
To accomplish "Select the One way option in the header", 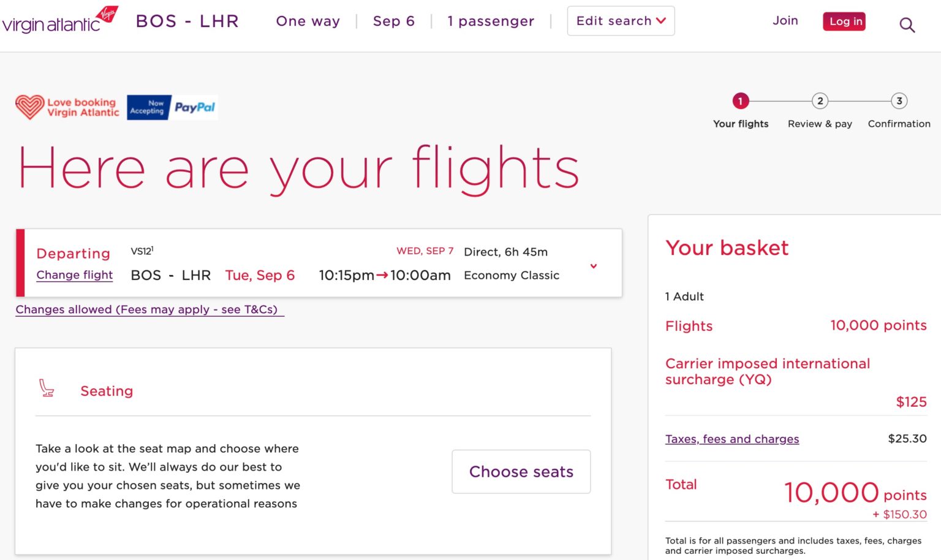I will [308, 21].
